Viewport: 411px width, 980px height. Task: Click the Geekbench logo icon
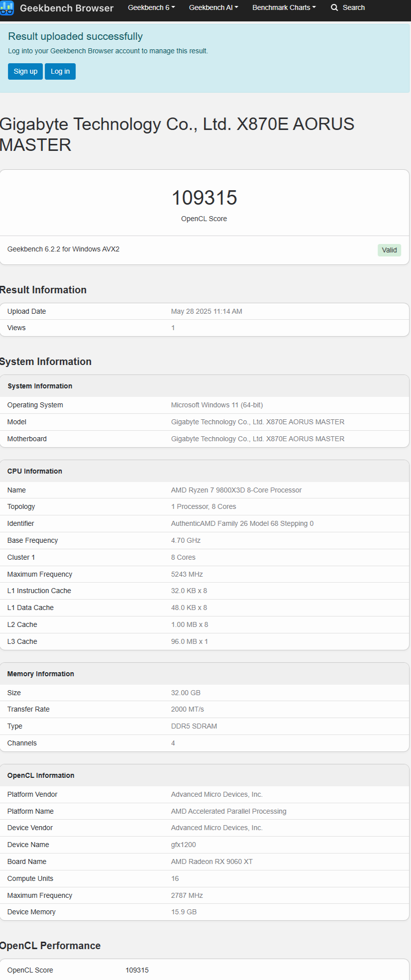click(x=7, y=8)
